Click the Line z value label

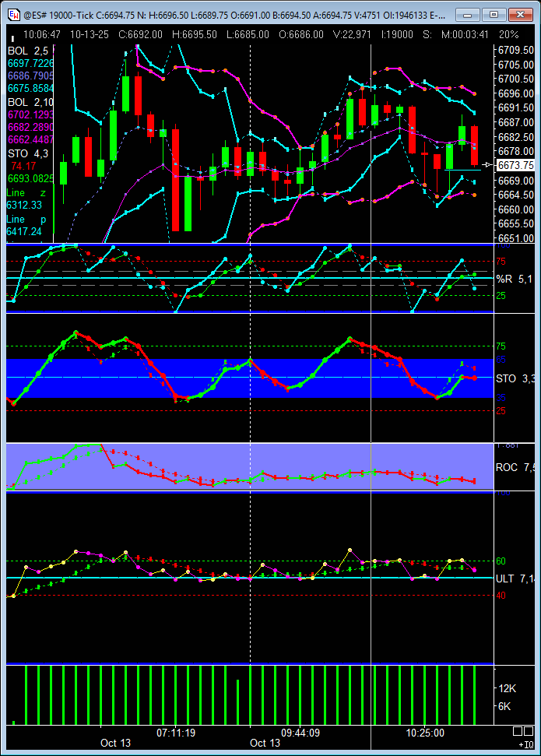[26, 192]
